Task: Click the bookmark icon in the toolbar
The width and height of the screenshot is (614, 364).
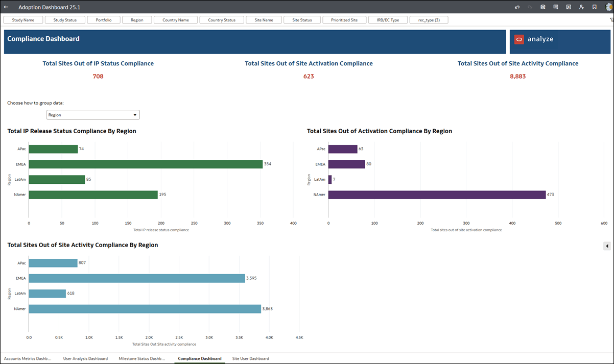Action: coord(594,7)
